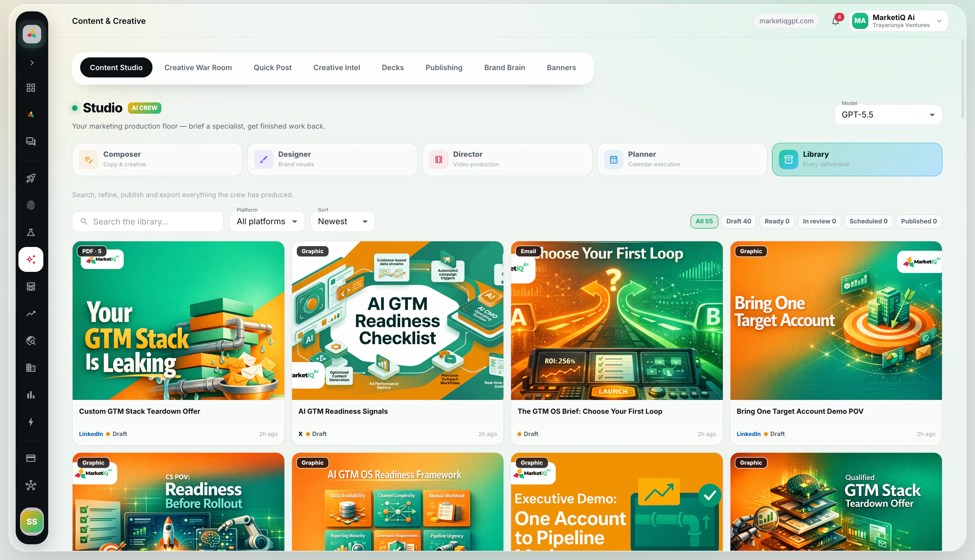The height and width of the screenshot is (560, 975).
Task: Select the Designer brand visuals card
Action: 332,159
